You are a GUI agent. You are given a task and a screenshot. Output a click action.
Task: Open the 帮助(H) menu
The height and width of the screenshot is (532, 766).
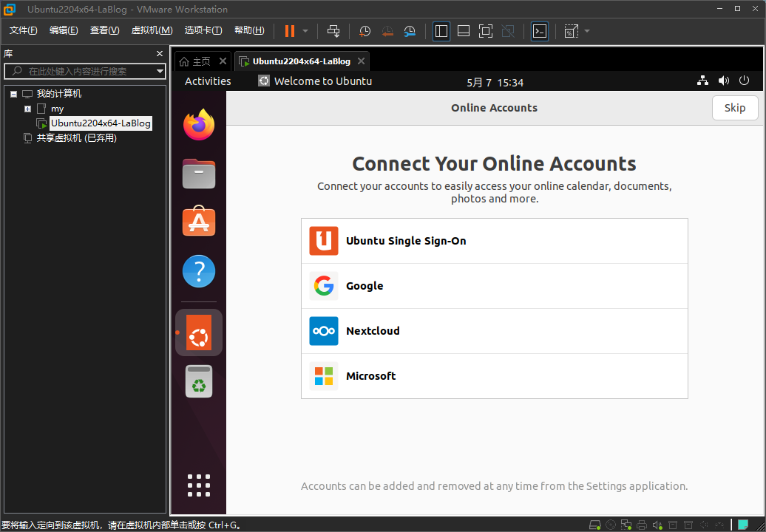(249, 30)
